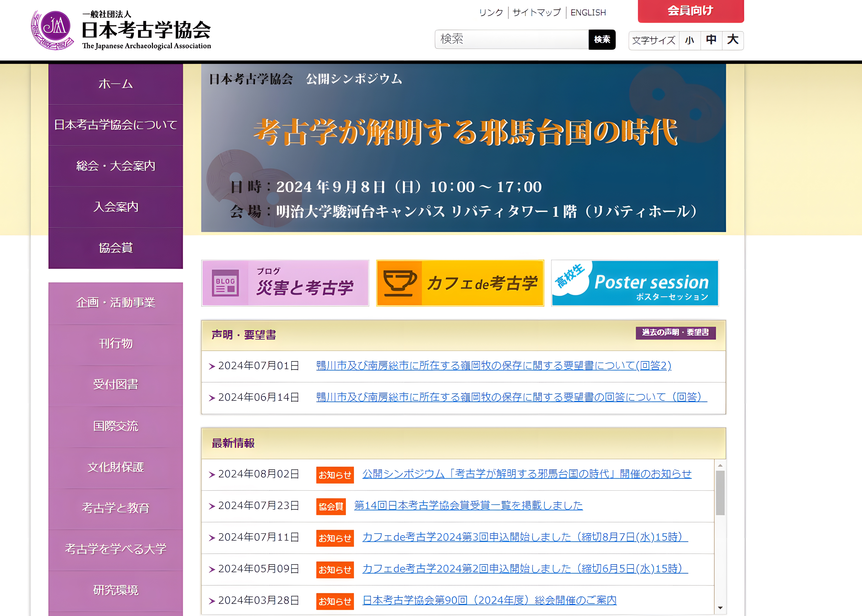Click scrollbar up arrow in 最新情報 list
Screen dimensions: 862x616
720,465
